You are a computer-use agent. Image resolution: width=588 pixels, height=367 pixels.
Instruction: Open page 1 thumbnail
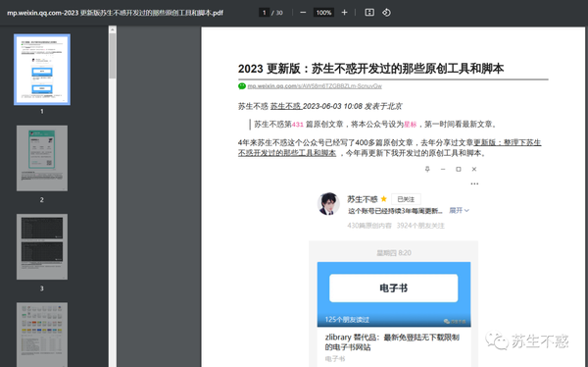(x=42, y=70)
